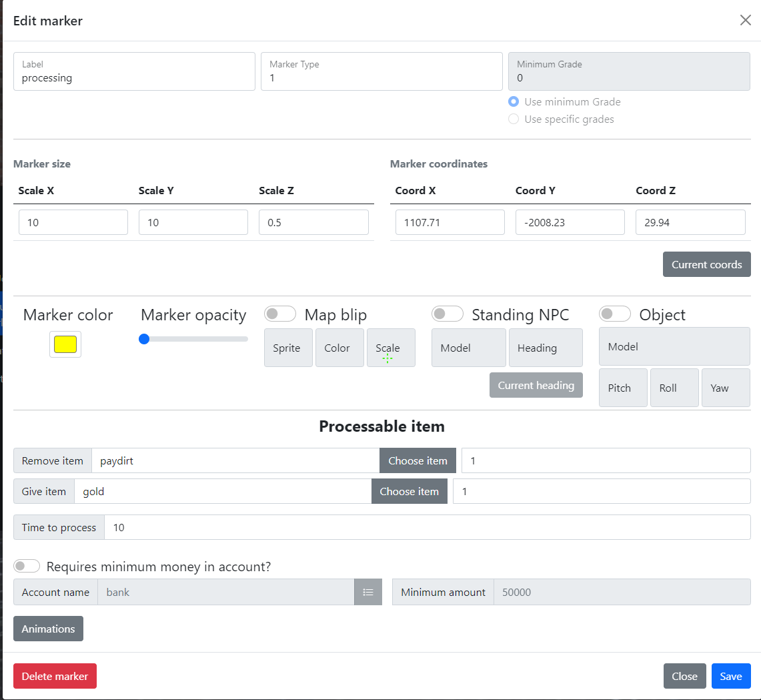Edit the Give item quantity field
This screenshot has height=700, width=761.
(602, 491)
